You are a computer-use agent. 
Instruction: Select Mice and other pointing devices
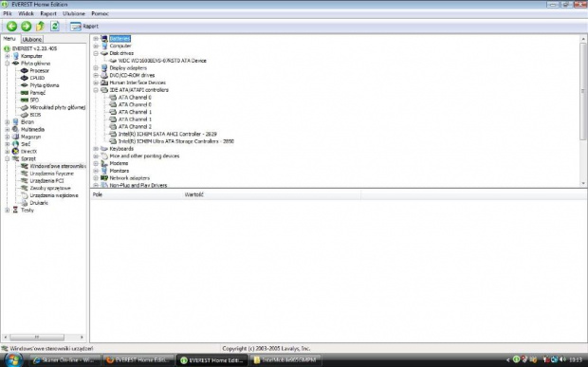tap(144, 156)
